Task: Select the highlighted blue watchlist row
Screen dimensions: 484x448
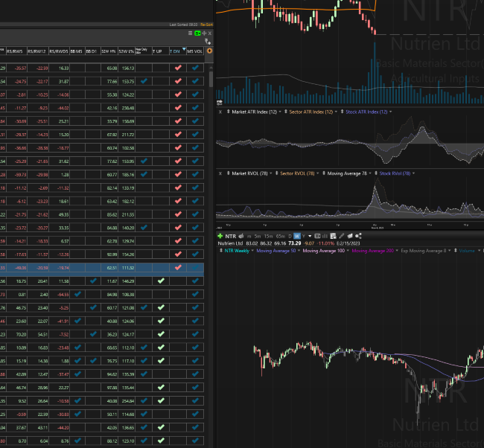Action: coord(104,267)
